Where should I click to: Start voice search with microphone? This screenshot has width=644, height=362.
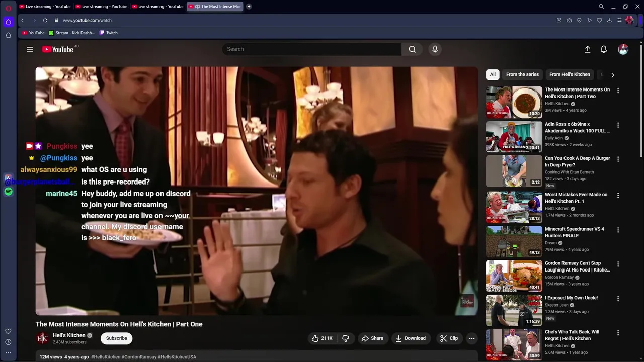click(435, 49)
